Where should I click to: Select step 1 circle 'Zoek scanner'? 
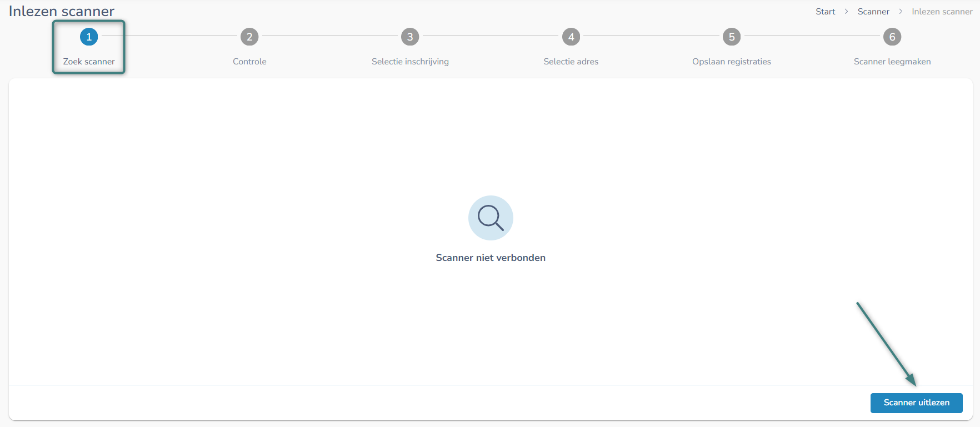click(x=89, y=37)
